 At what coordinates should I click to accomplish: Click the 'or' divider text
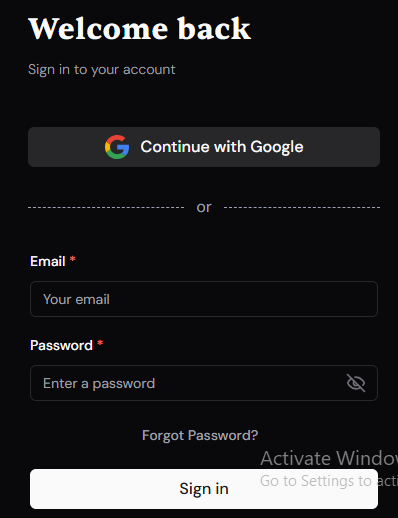[x=204, y=207]
